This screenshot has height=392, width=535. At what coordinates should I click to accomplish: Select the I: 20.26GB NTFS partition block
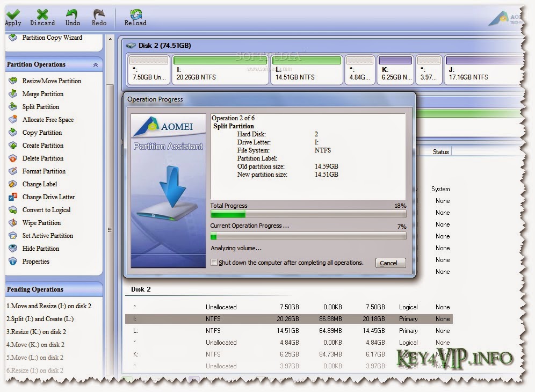[x=220, y=70]
